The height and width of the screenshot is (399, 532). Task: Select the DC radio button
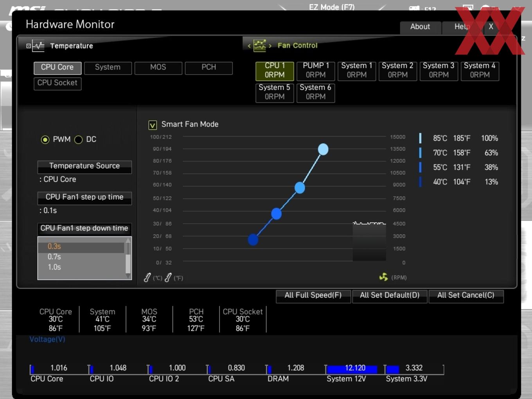pyautogui.click(x=78, y=140)
